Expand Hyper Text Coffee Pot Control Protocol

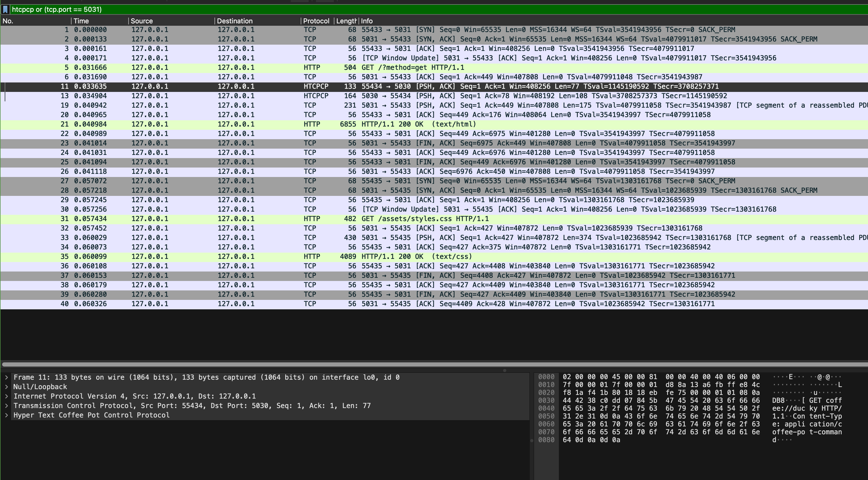pos(6,415)
